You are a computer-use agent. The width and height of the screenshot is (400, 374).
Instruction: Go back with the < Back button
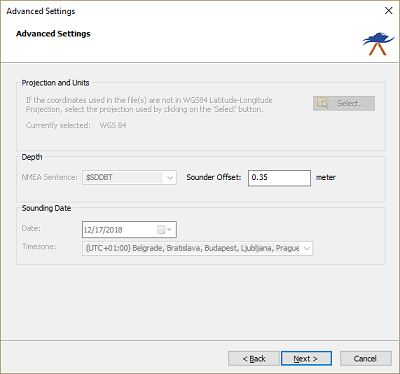254,358
